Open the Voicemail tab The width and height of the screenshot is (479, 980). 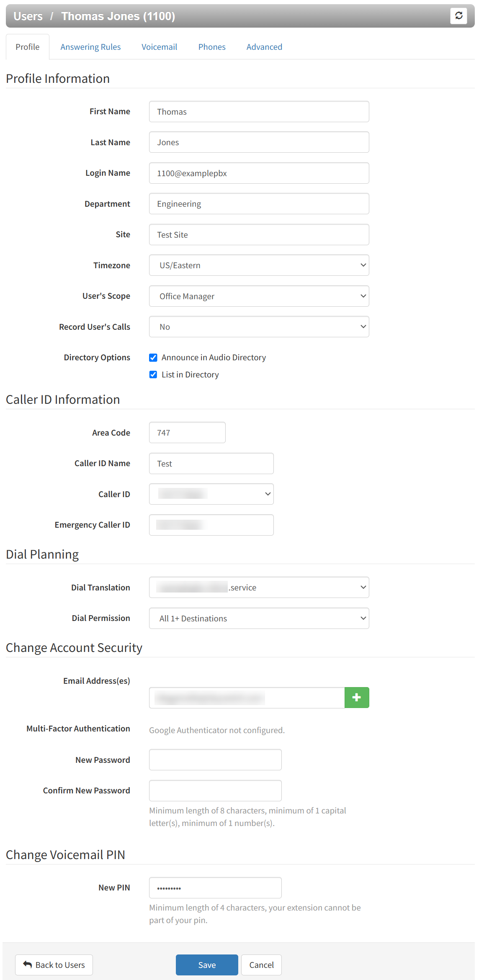(159, 47)
